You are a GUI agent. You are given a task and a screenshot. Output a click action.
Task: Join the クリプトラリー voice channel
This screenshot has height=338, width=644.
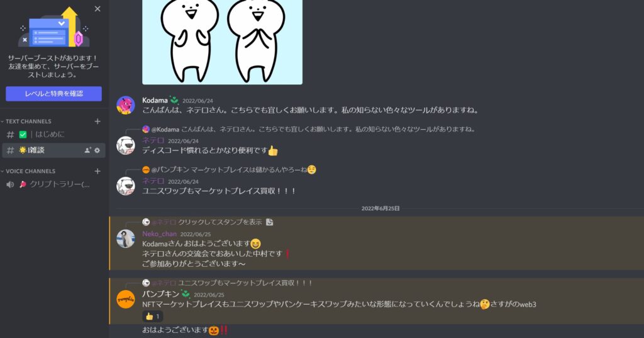[x=53, y=184]
